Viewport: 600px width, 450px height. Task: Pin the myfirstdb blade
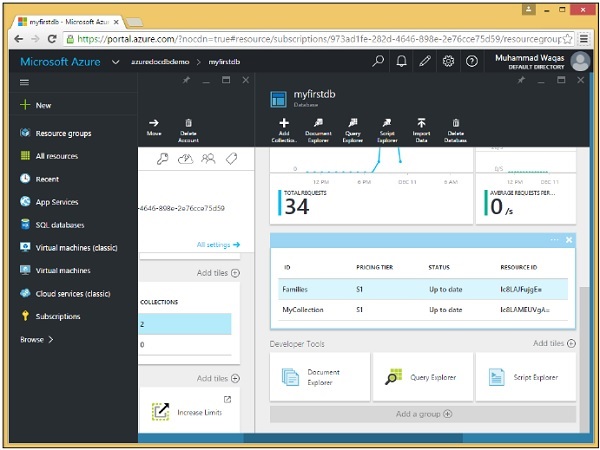pos(521,80)
